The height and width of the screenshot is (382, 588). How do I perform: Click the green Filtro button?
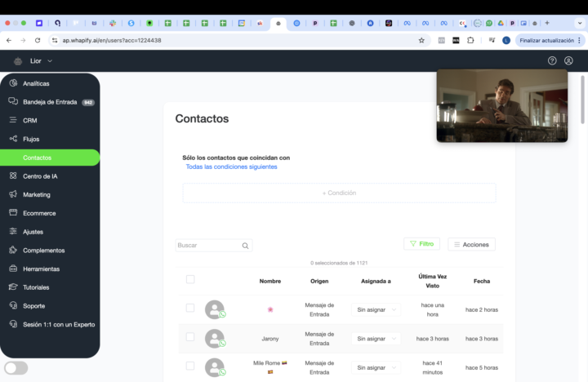click(422, 244)
